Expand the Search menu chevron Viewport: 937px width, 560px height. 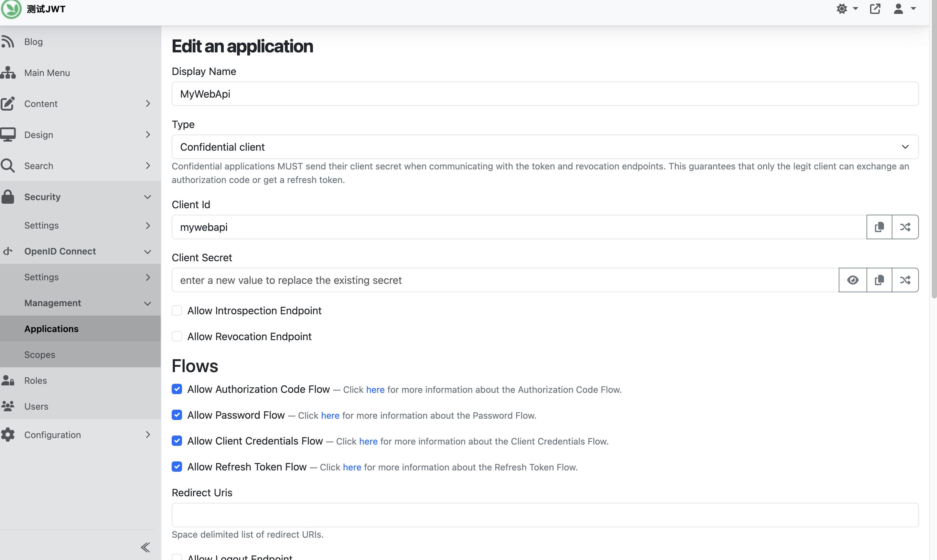pyautogui.click(x=148, y=165)
